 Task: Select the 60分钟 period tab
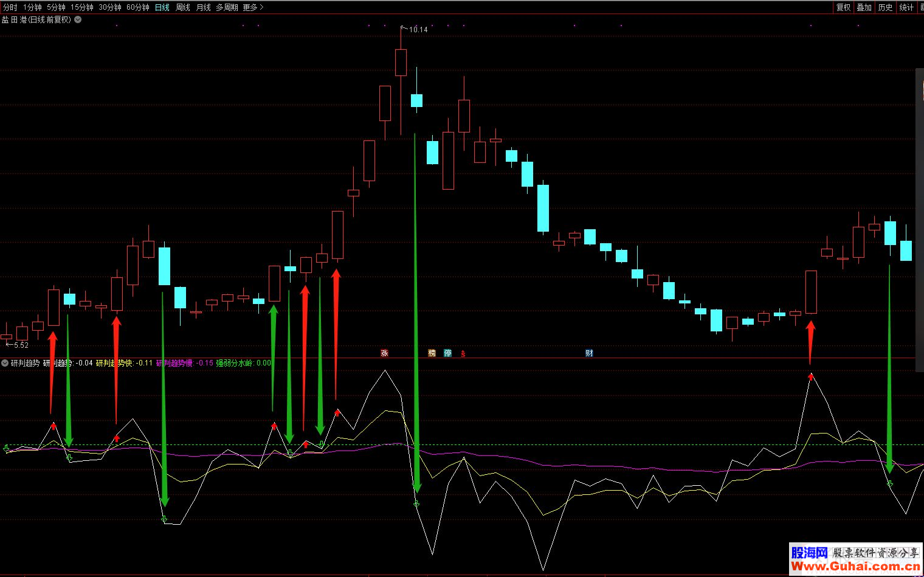138,7
